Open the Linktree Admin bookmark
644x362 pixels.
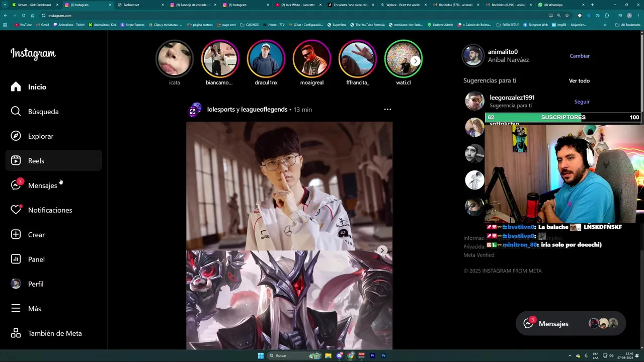tap(440, 25)
